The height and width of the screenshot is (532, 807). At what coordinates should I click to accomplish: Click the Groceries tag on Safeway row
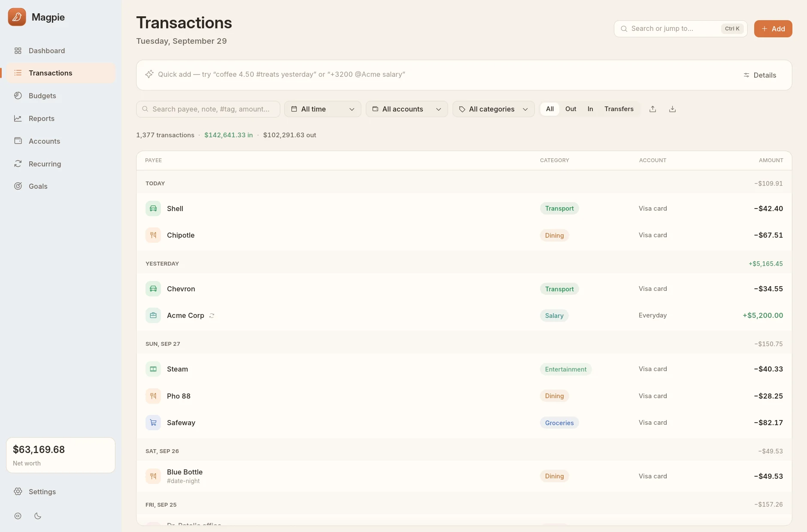[x=559, y=423]
